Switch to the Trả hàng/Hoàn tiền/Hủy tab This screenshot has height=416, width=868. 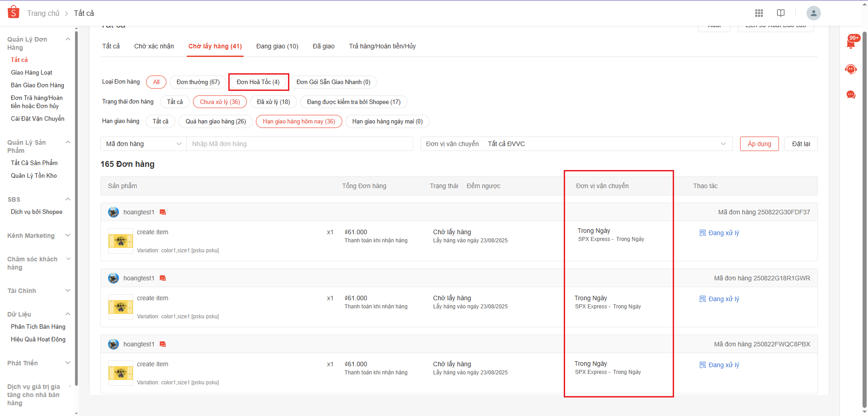(382, 46)
